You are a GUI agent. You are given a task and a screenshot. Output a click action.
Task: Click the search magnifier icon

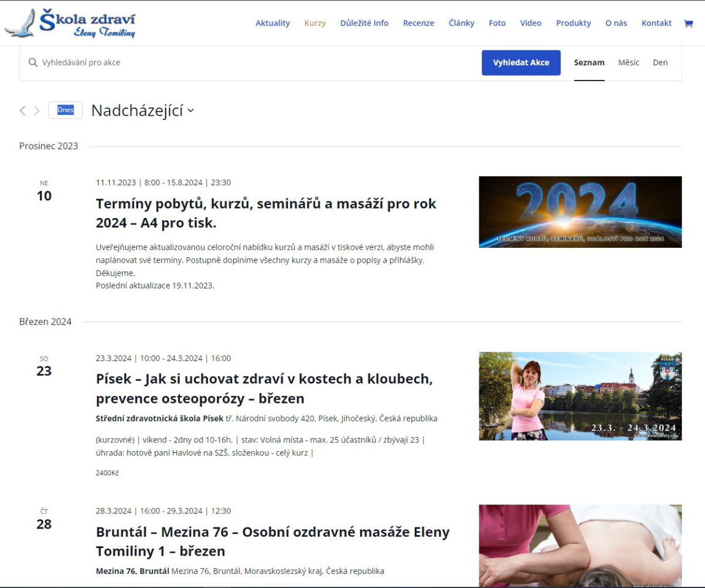pyautogui.click(x=33, y=62)
